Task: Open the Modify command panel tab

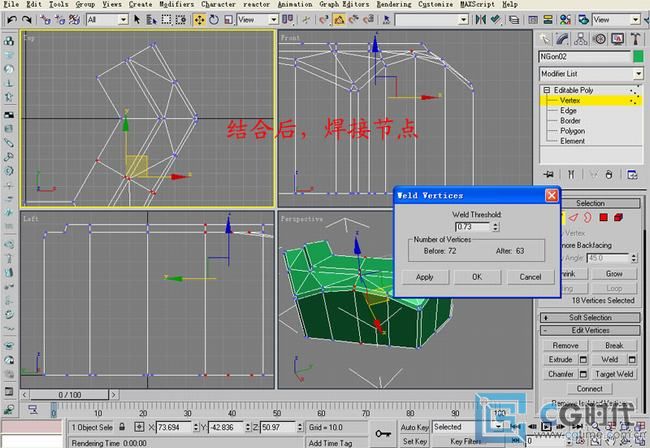Action: coord(562,39)
